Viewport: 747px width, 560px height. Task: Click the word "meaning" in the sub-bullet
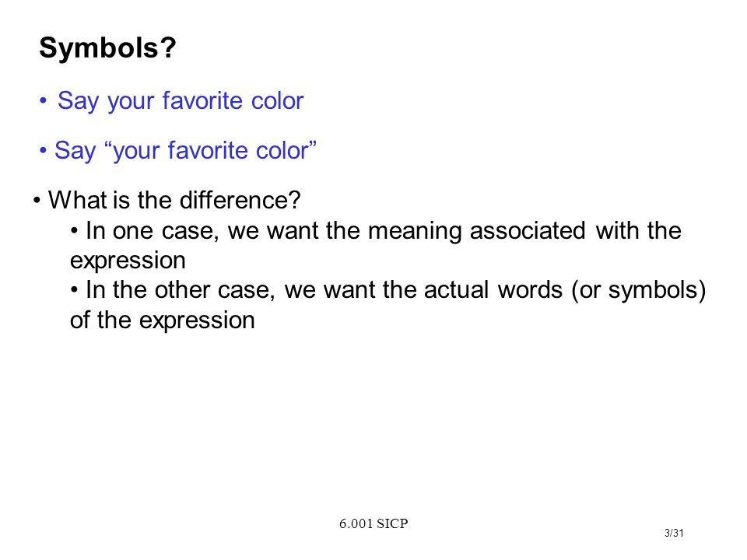pos(415,232)
